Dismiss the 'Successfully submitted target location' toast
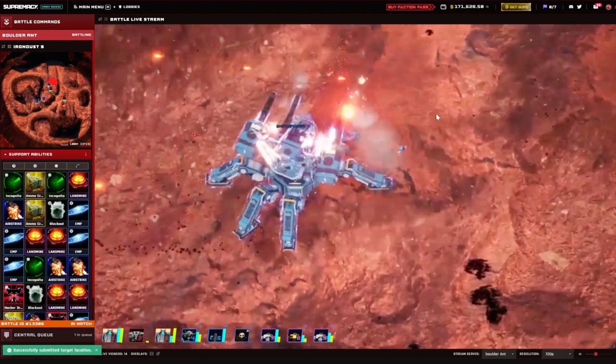This screenshot has width=616, height=364. point(96,350)
